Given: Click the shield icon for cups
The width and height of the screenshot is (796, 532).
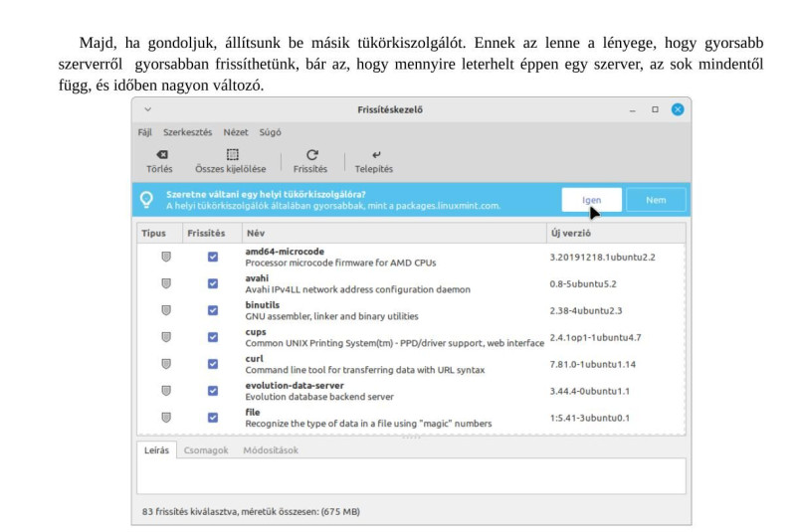Looking at the screenshot, I should [x=166, y=337].
